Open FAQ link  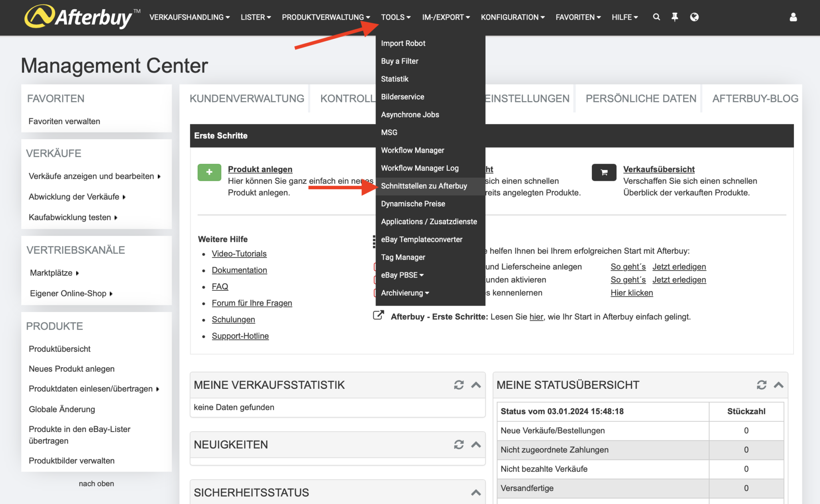click(220, 286)
